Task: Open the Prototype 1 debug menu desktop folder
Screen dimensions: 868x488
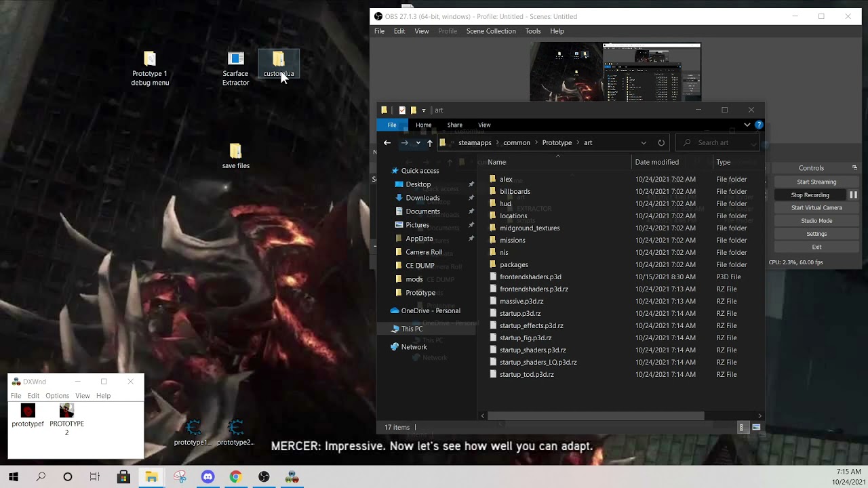Action: coord(150,68)
